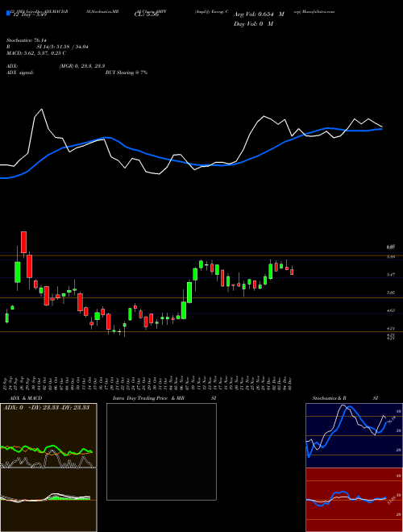Click the 'MACD: 5.62, 5.37, 0.25 C' line
403x532 pixels.
tap(36, 53)
